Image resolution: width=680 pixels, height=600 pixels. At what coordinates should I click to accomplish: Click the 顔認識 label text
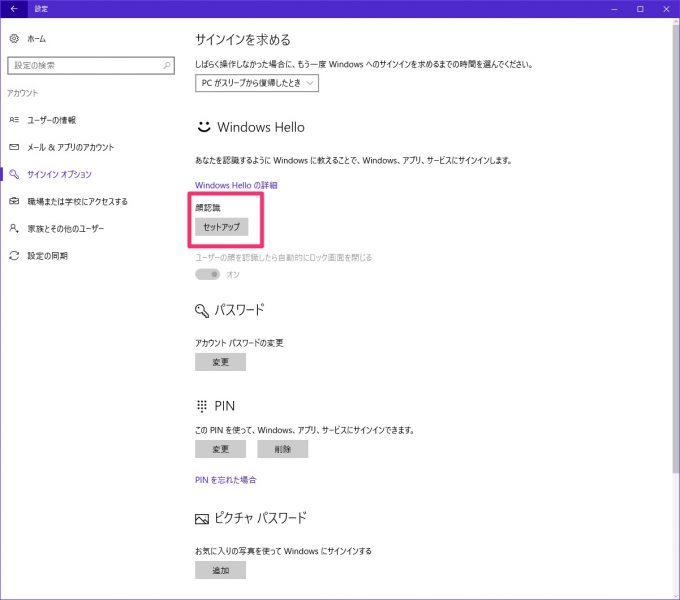(x=208, y=208)
